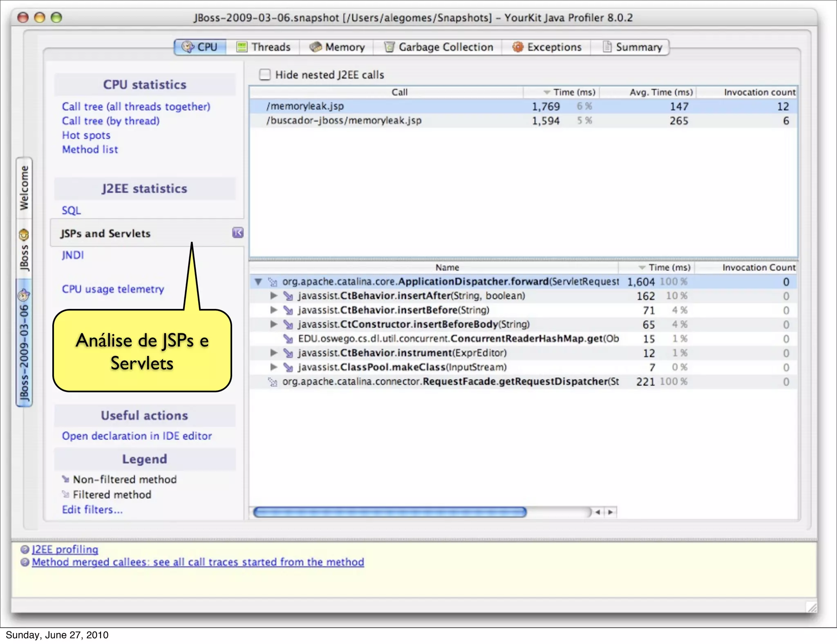The height and width of the screenshot is (644, 837).
Task: Click the Exceptions tab icon
Action: [518, 47]
